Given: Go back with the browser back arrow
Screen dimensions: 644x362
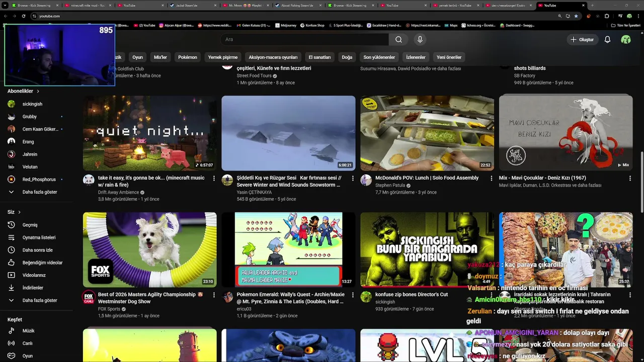Looking at the screenshot, I should [x=6, y=16].
